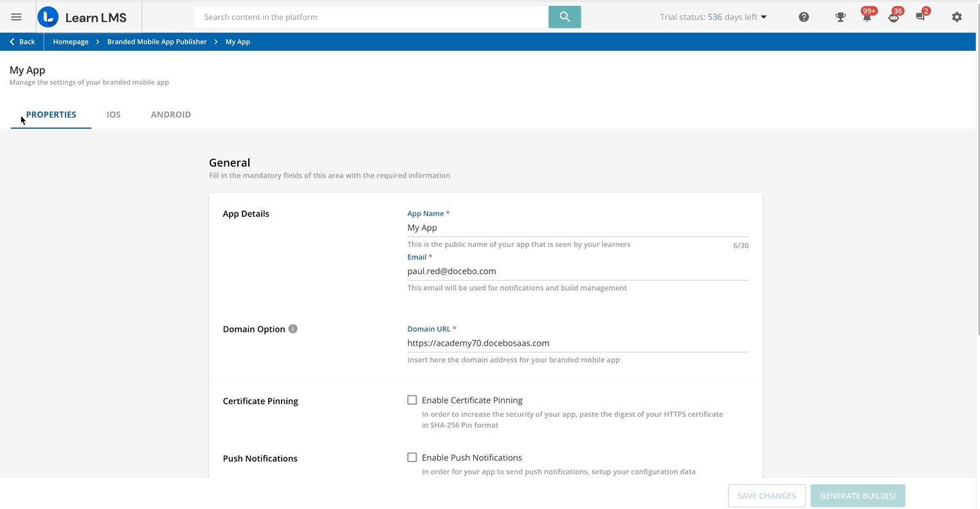Screen dimensions: 980x509
Task: Open the admin settings gear
Action: click(x=956, y=17)
